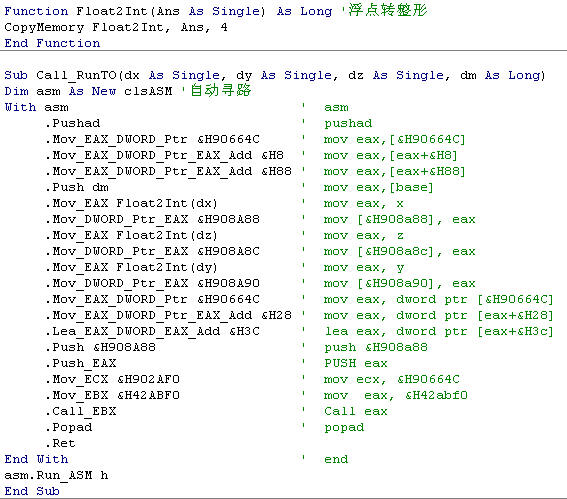Click the '.Call_EBX' statement
This screenshot has width=567, height=499.
tap(81, 411)
